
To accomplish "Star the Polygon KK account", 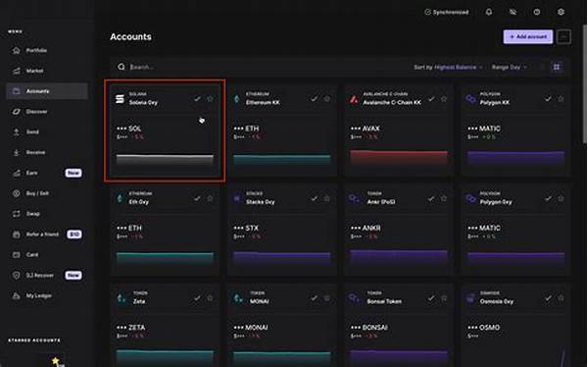I will tap(561, 99).
